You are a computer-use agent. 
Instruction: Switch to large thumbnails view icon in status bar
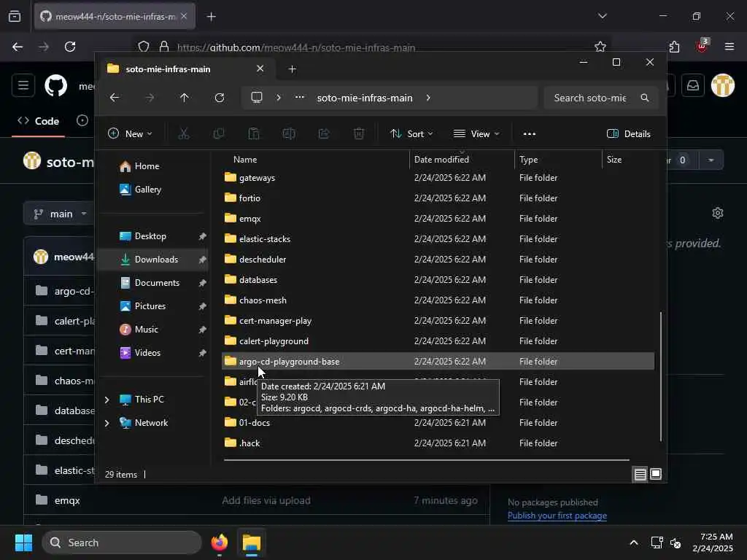656,474
